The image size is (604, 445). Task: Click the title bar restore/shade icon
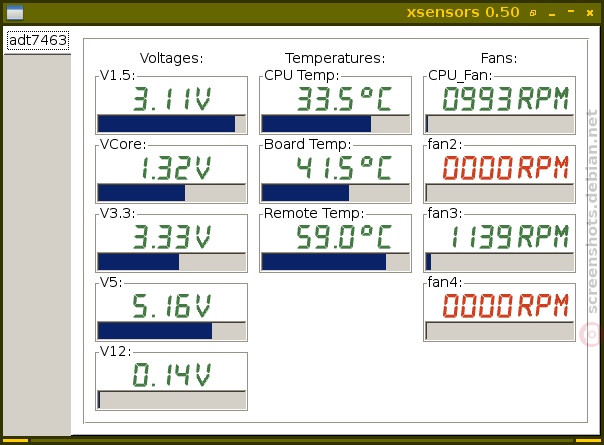[x=533, y=13]
